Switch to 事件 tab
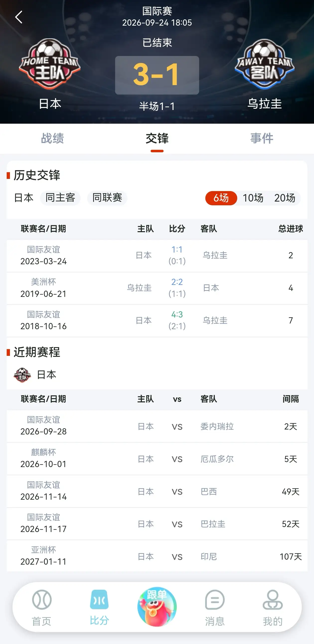The height and width of the screenshot is (644, 314). 262,138
